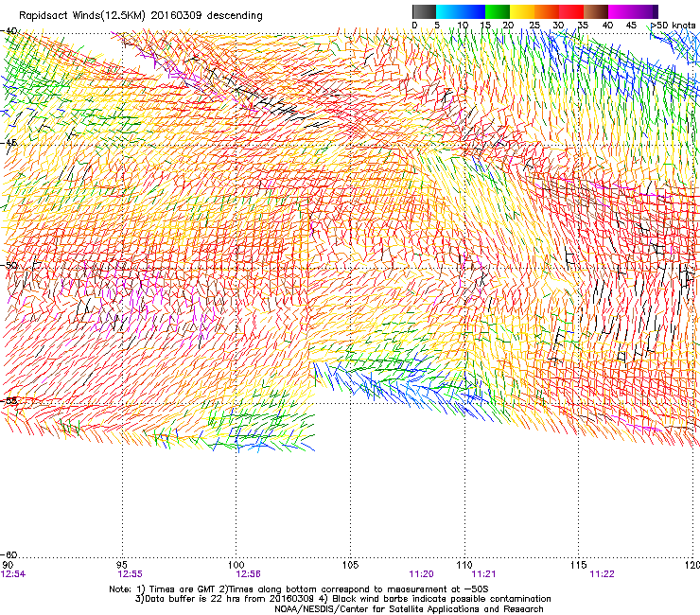This screenshot has height=615, width=700.
Task: Click the '115' longitude axis label
Action: [579, 566]
